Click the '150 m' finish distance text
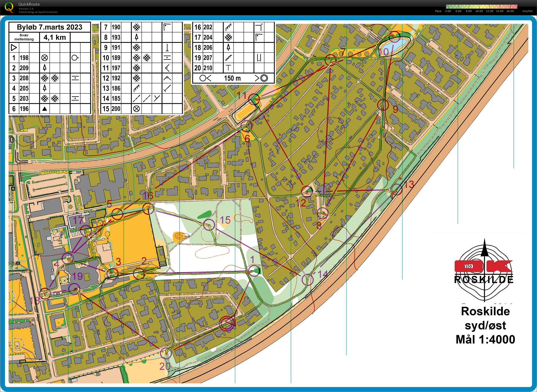Viewport: 537px width, 392px height. click(x=232, y=78)
